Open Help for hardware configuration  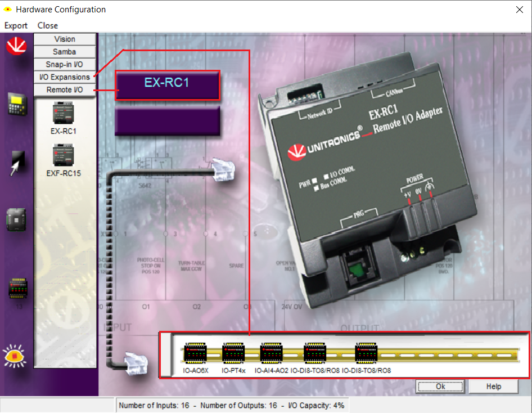[494, 387]
